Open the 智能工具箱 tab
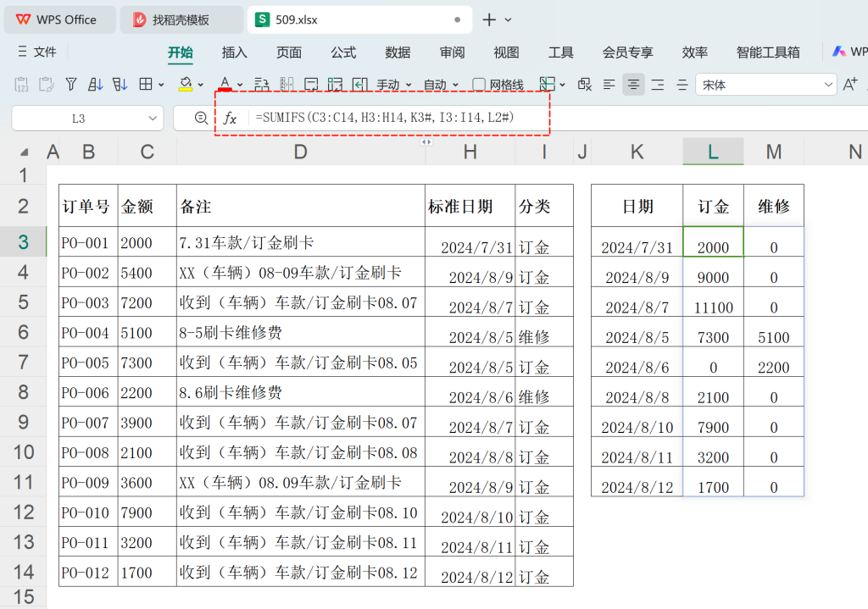 pyautogui.click(x=768, y=53)
